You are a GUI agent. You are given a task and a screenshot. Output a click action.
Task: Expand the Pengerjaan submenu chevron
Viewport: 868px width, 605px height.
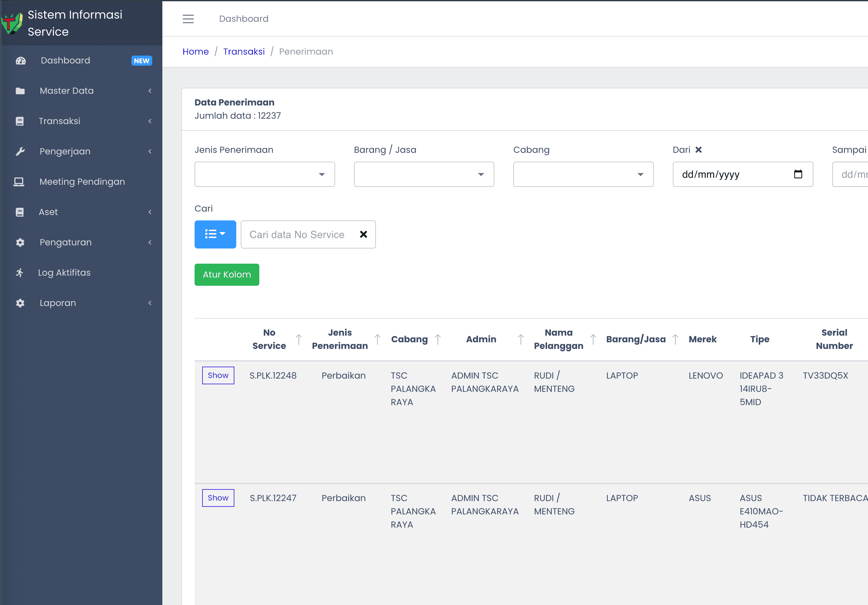click(x=150, y=152)
